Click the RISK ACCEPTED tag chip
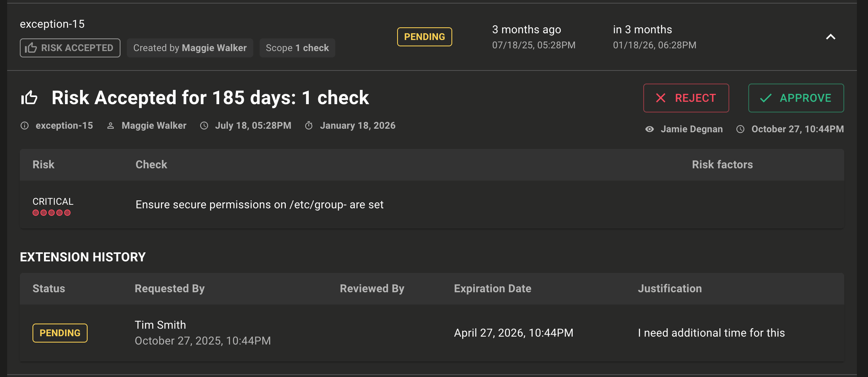 click(x=70, y=48)
